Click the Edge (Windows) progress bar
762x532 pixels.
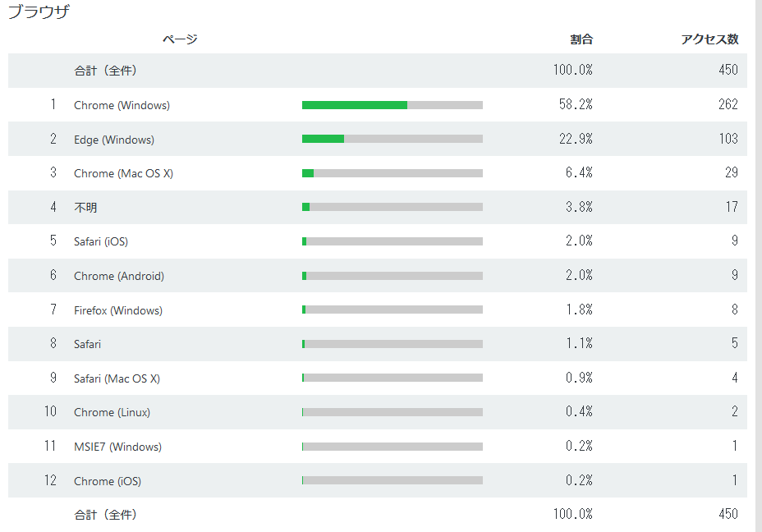point(392,140)
